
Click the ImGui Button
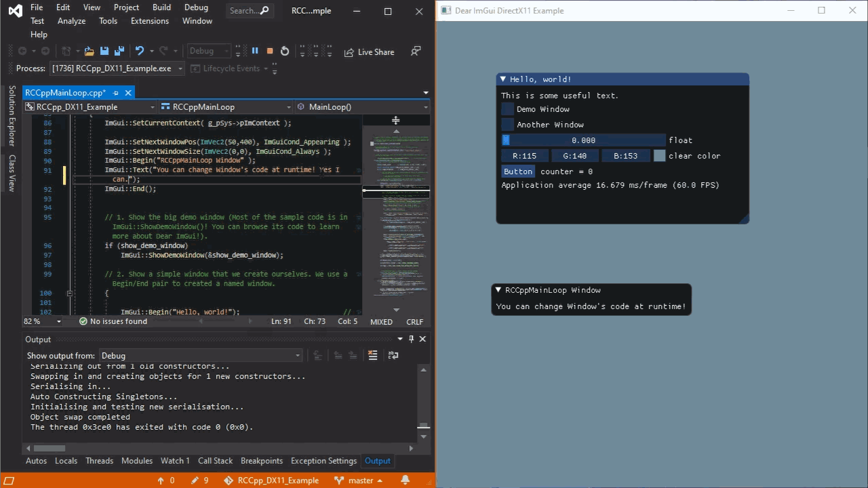pyautogui.click(x=518, y=171)
